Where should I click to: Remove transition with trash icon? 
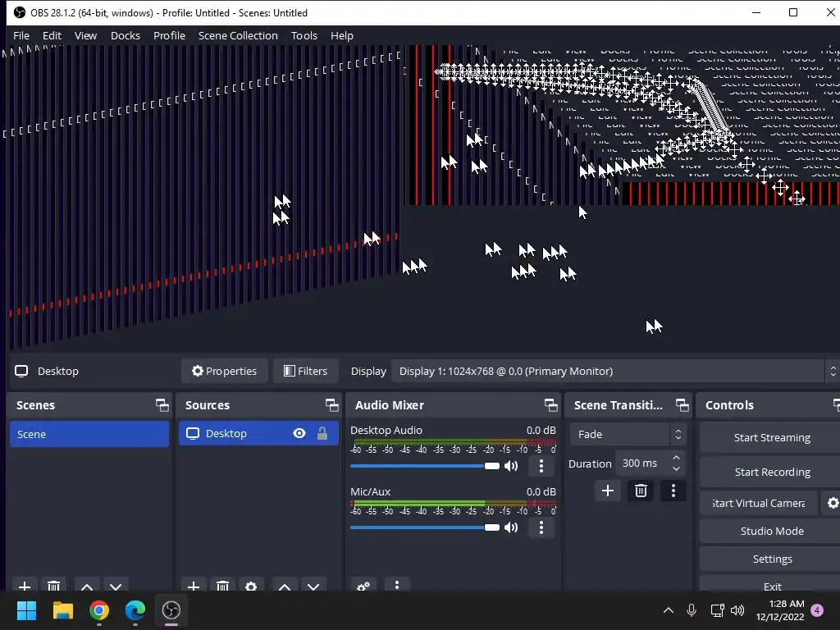pos(641,491)
